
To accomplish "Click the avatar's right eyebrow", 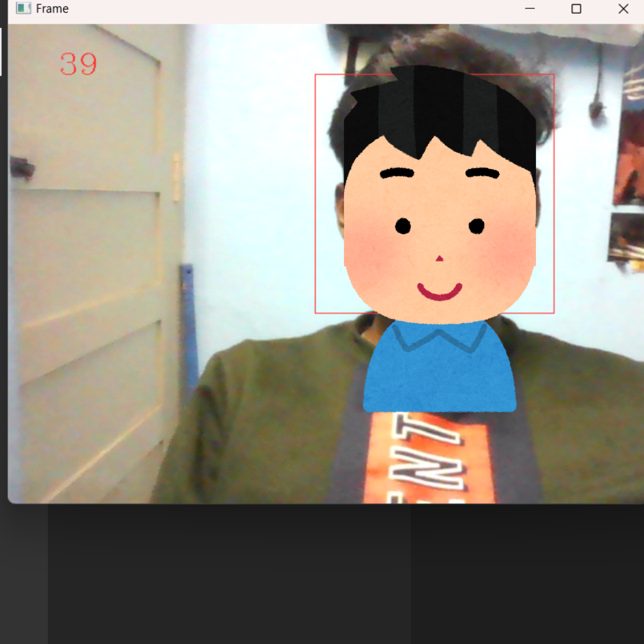I will 482,173.
